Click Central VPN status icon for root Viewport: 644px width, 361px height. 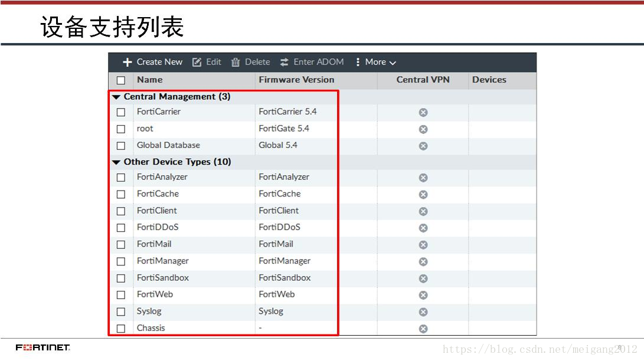coord(423,129)
